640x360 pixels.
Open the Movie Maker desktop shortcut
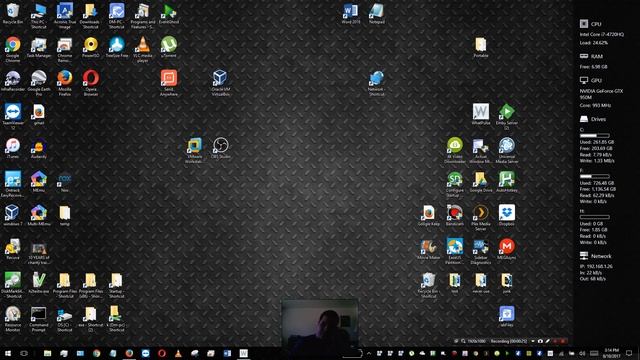[x=429, y=249]
